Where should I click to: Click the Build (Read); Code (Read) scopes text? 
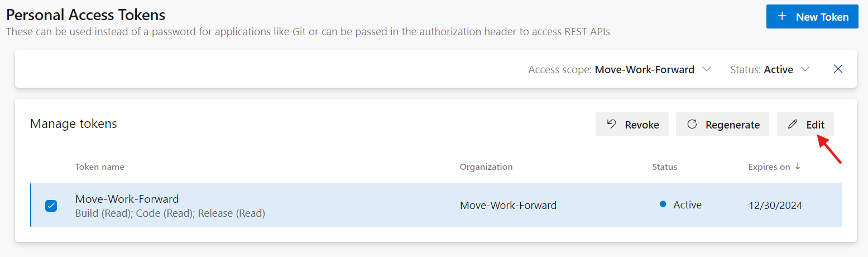click(x=170, y=213)
